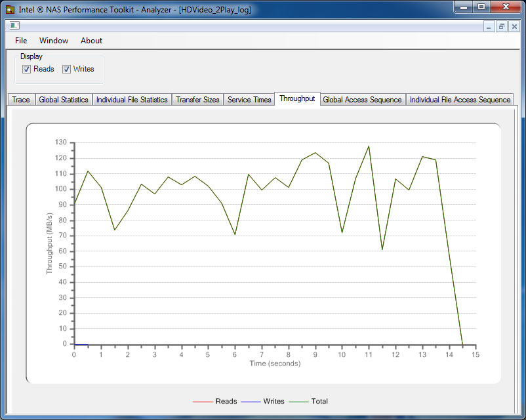The image size is (526, 420).
Task: Go to the Global Statistics tab
Action: [x=64, y=100]
